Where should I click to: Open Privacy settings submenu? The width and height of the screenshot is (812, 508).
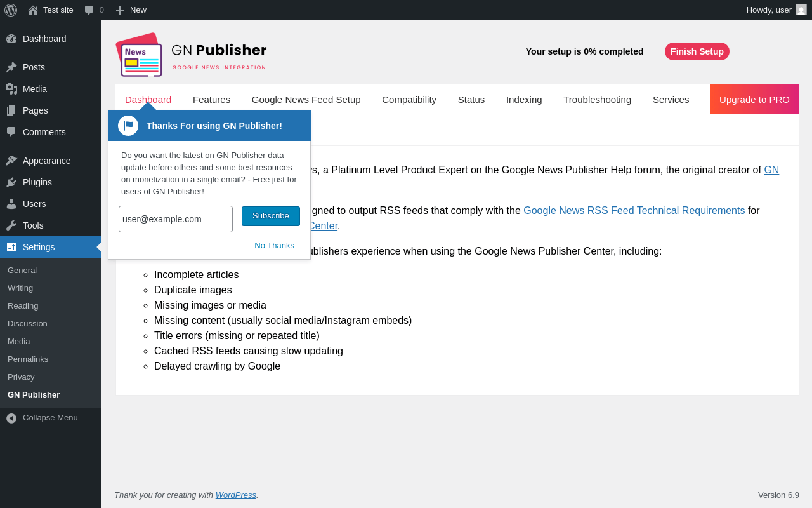[21, 377]
